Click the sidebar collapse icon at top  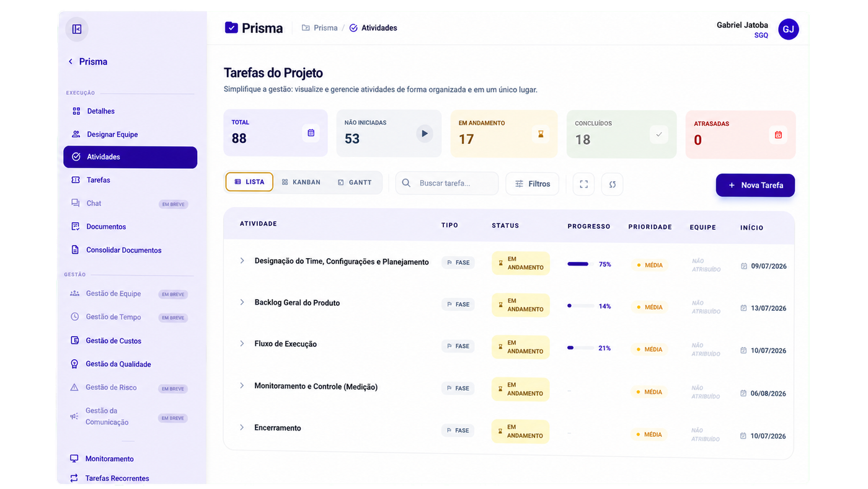77,29
